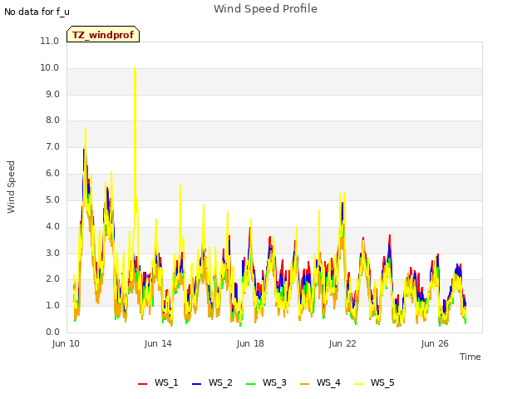The width and height of the screenshot is (532, 399).
Task: Click the 7.0 y-axis tick label
Action: click(x=52, y=146)
